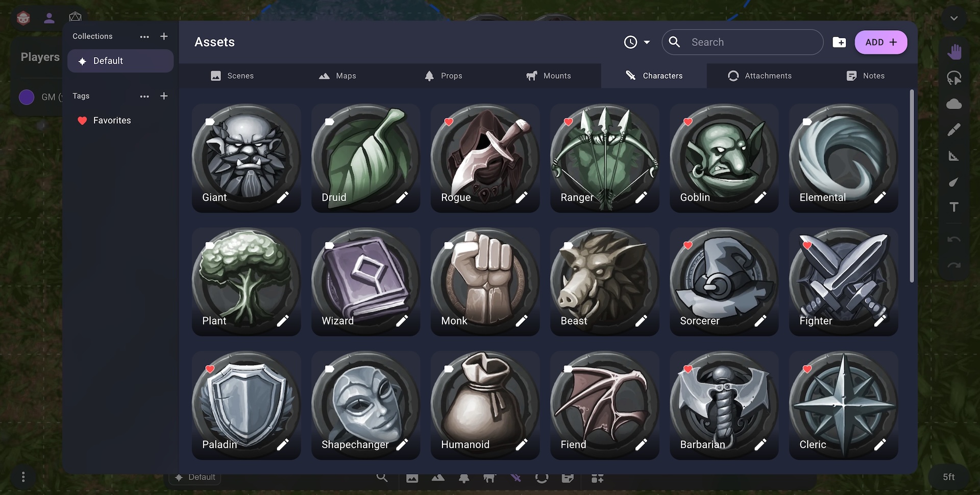The height and width of the screenshot is (495, 980).
Task: Open the Attachments tab
Action: [x=759, y=76]
